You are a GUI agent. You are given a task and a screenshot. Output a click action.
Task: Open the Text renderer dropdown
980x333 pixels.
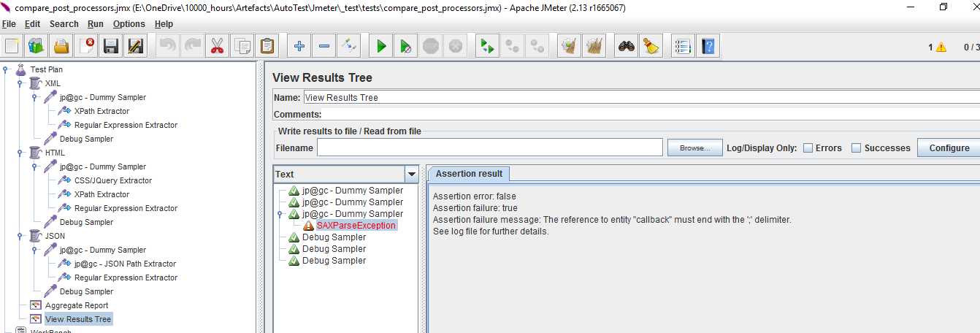coord(411,174)
